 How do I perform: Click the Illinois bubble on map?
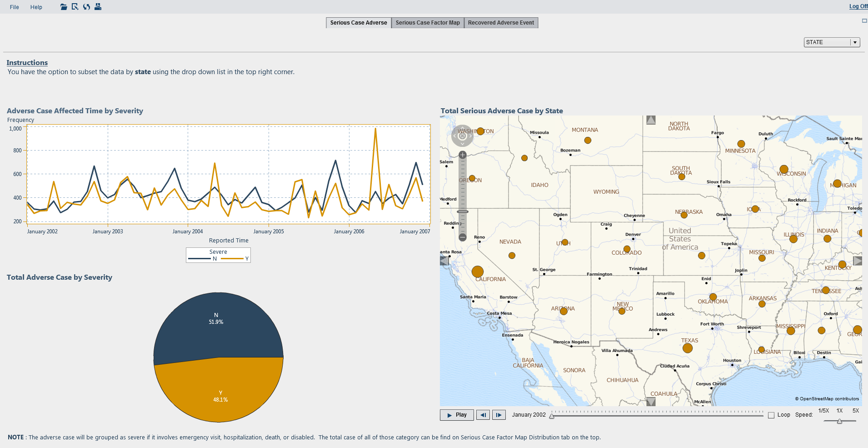point(793,239)
